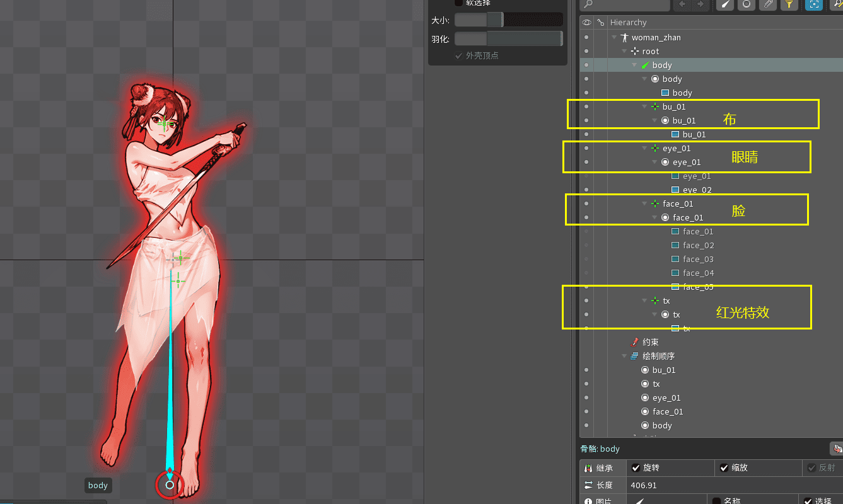Viewport: 843px width, 504px height.
Task: Collapse the face_01 bone tree node
Action: (x=644, y=203)
